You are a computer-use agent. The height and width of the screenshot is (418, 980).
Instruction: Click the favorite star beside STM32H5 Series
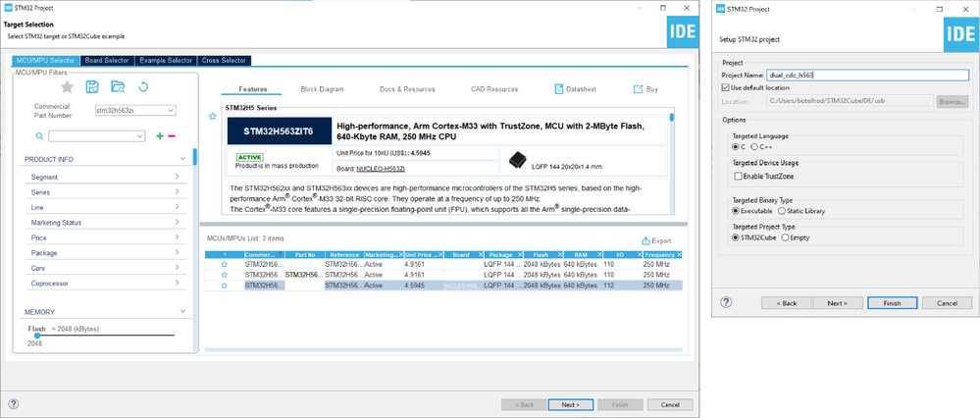(213, 116)
